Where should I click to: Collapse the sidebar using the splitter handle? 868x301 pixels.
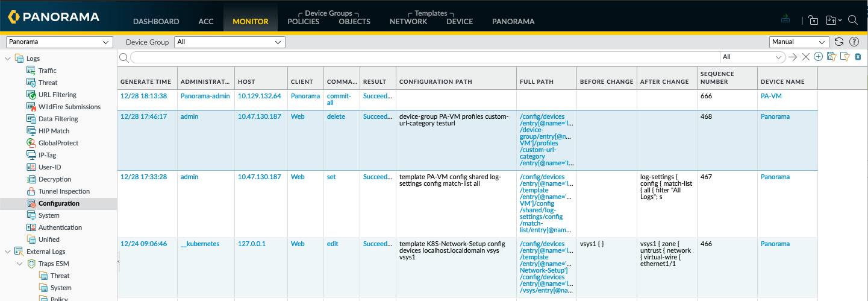(118, 261)
